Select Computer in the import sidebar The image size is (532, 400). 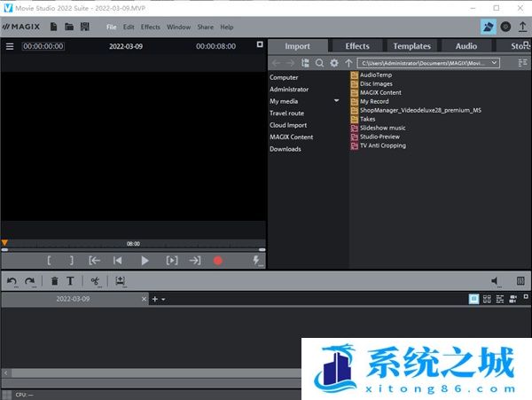284,77
